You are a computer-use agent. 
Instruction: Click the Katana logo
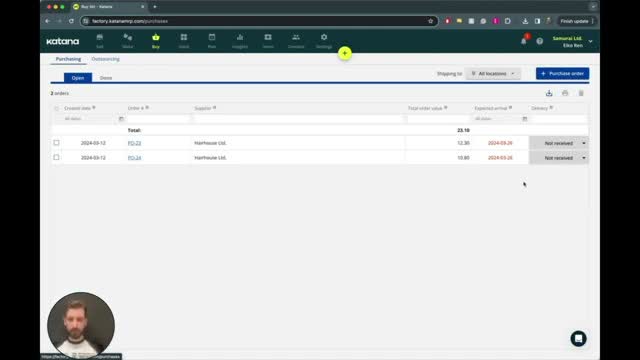point(62,41)
